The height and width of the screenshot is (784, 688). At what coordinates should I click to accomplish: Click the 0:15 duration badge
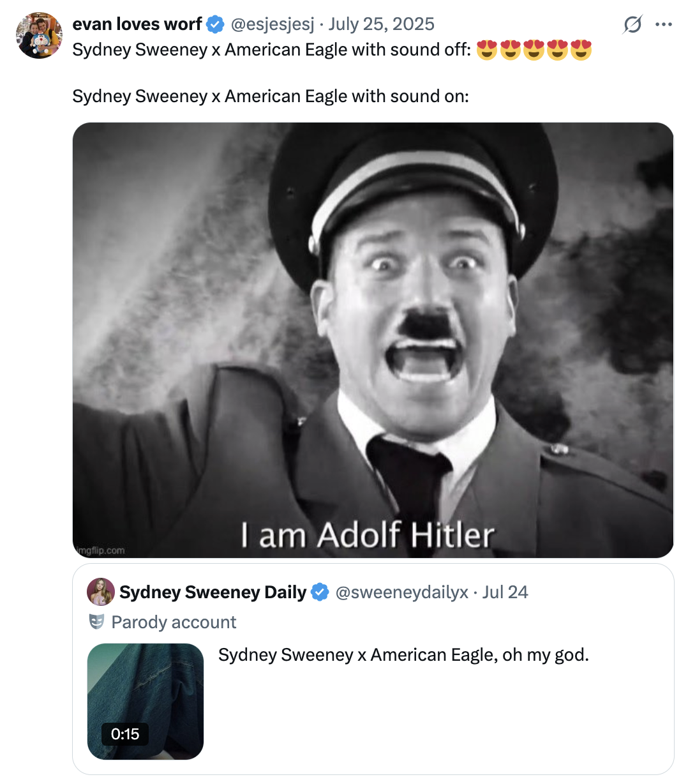[124, 734]
